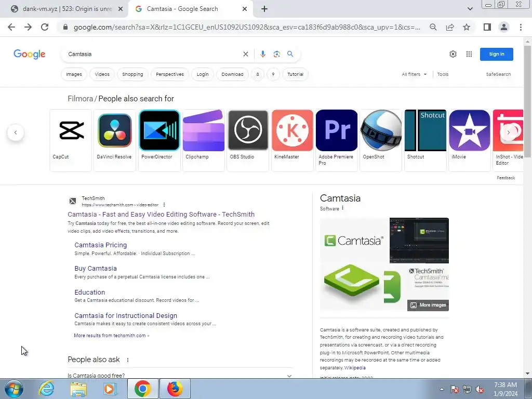This screenshot has height=399, width=532.
Task: Filter results by Shopping
Action: click(132, 74)
